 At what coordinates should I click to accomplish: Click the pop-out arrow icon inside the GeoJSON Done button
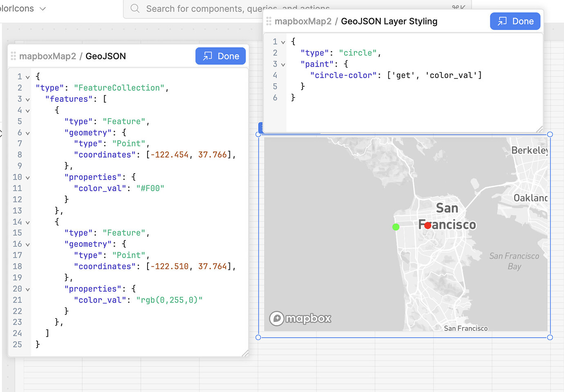point(207,56)
